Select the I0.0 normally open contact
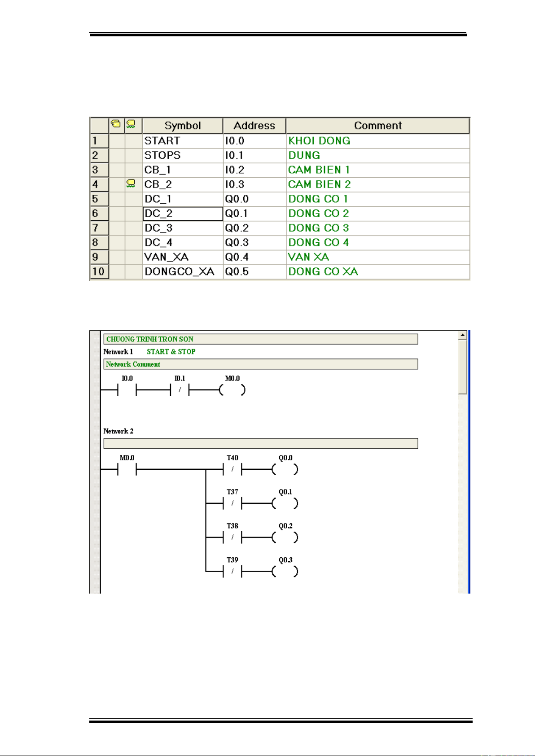This screenshot has height=756, width=535. [127, 390]
